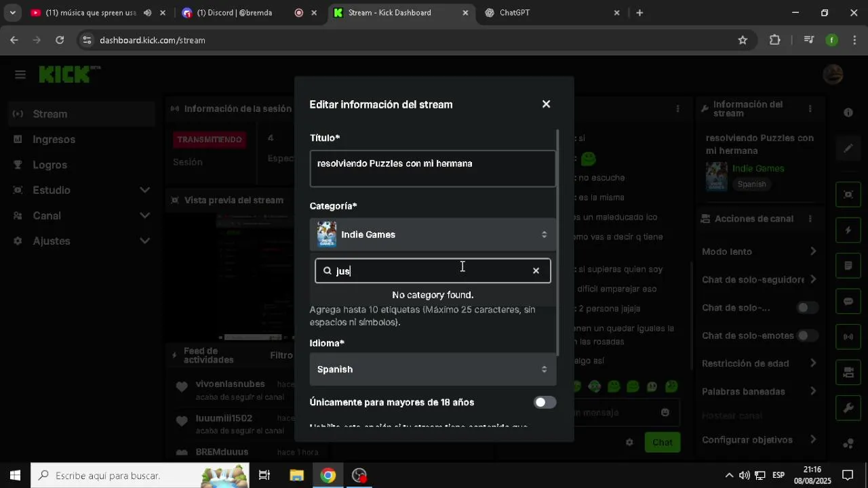Open the hamburger menu next to the Kick logo

click(20, 75)
